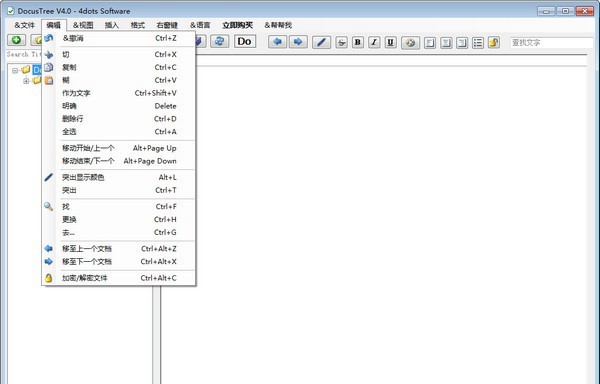Open the 插入 menu

coord(112,25)
